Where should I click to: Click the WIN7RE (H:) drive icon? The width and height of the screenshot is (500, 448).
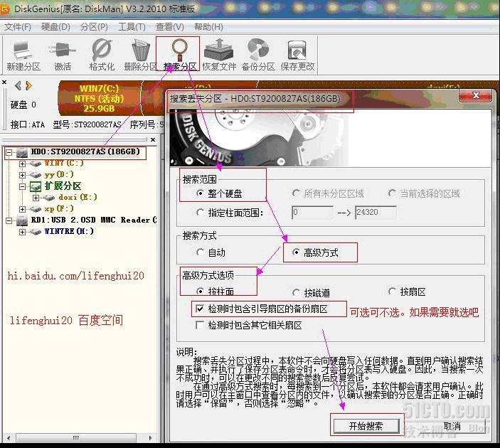click(36, 232)
